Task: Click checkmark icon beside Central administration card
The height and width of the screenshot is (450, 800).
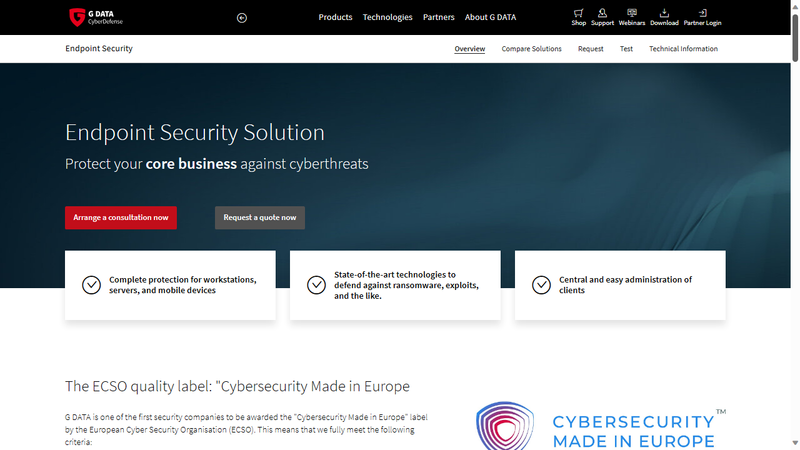Action: tap(541, 285)
